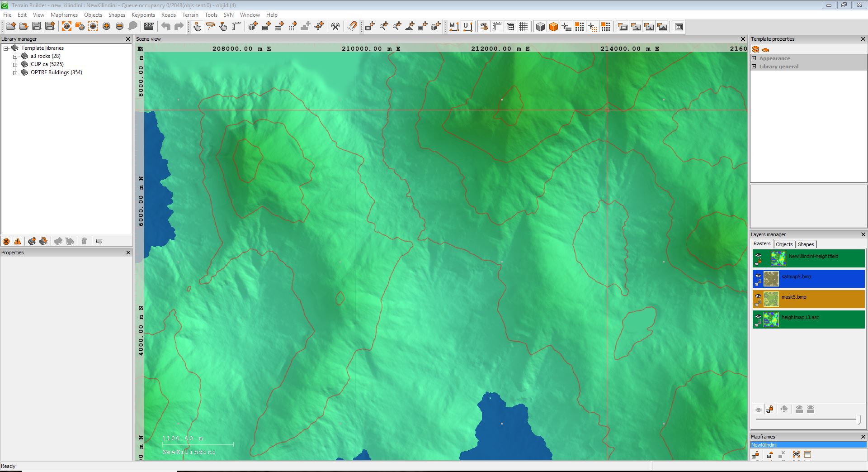The width and height of the screenshot is (868, 472).
Task: Toggle visibility of satmap5.bmp layer
Action: click(x=758, y=276)
